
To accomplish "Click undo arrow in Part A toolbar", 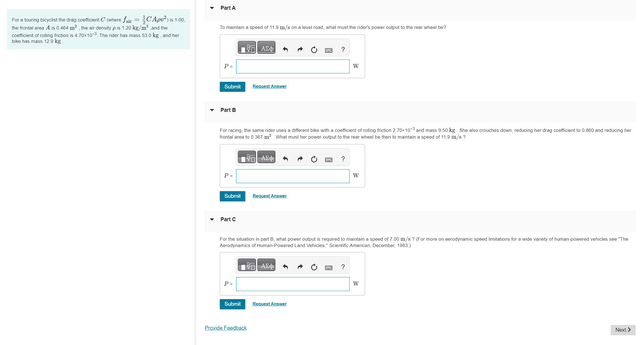I will 285,50.
